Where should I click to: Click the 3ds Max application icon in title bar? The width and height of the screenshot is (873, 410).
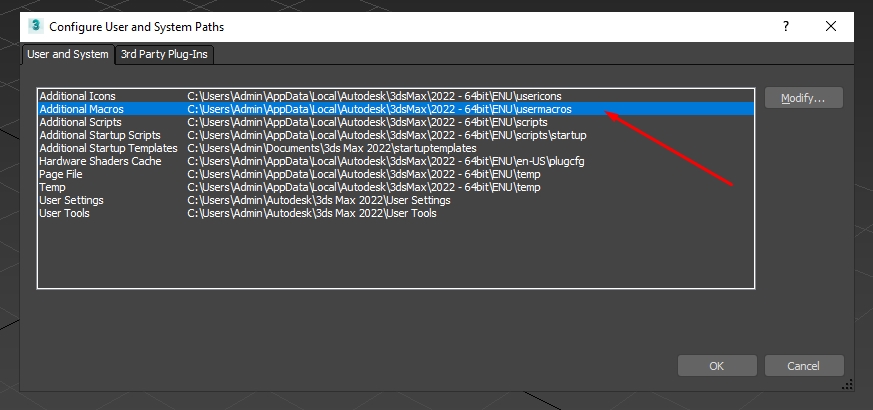[x=35, y=25]
